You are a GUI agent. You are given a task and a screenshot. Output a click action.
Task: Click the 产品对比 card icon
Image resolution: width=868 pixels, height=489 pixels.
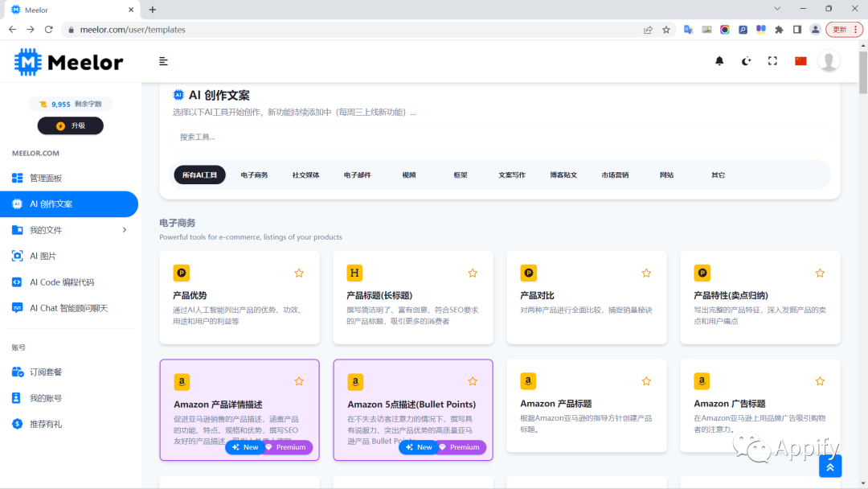point(528,273)
